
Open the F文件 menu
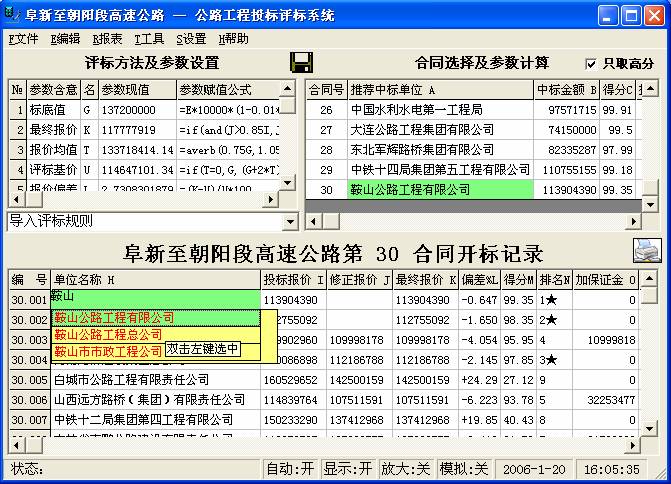tap(24, 39)
